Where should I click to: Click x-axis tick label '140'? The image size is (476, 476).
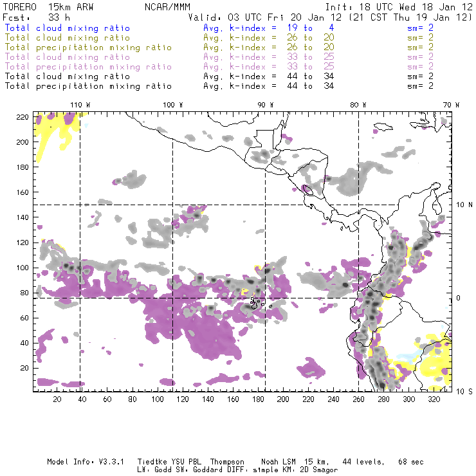coord(208,399)
